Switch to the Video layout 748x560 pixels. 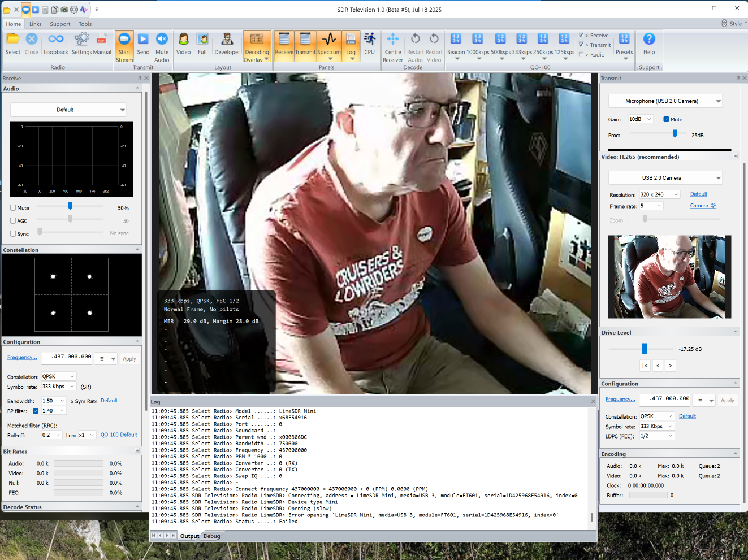184,44
